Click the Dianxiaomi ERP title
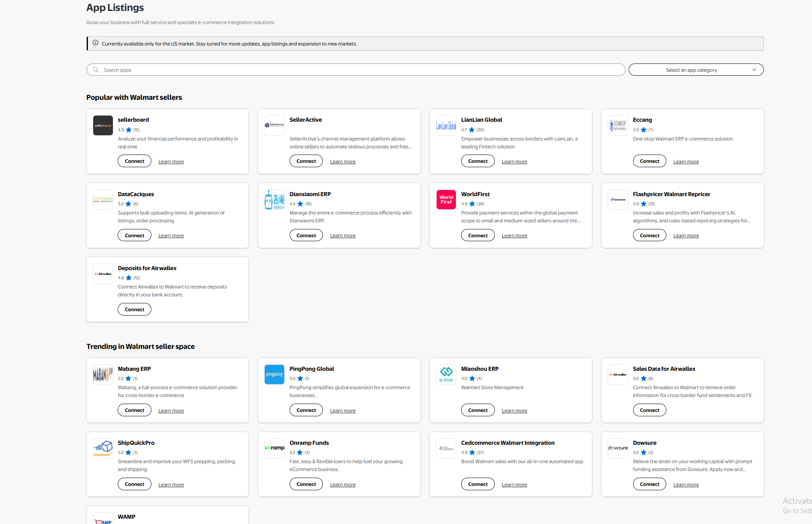The height and width of the screenshot is (524, 812). coord(310,194)
